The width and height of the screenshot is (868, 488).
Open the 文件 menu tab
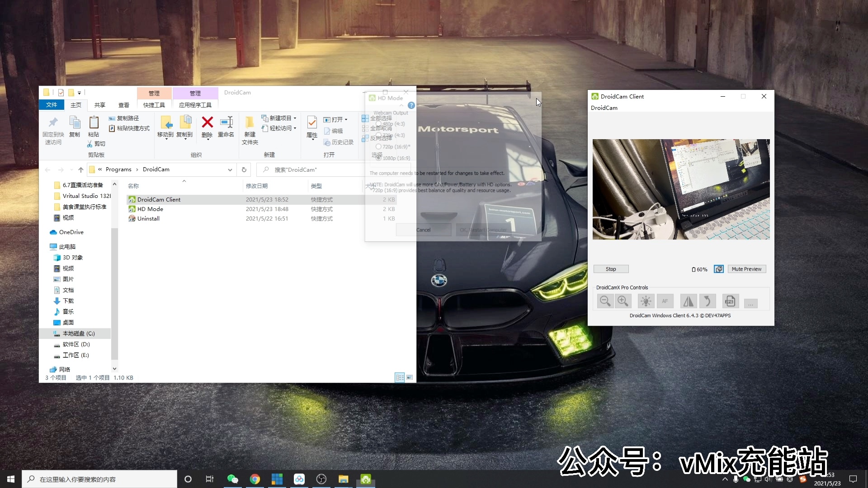(52, 105)
